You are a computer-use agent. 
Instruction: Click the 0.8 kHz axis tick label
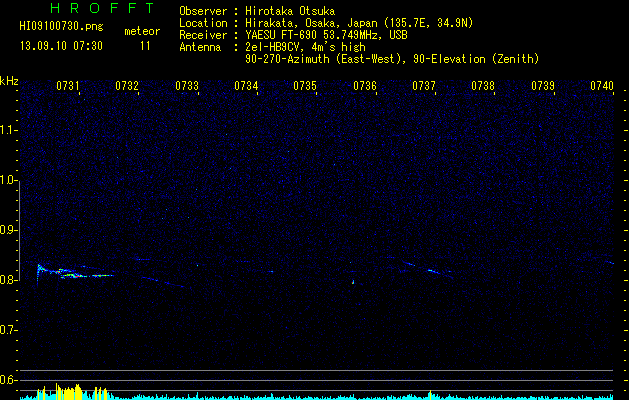tap(9, 280)
